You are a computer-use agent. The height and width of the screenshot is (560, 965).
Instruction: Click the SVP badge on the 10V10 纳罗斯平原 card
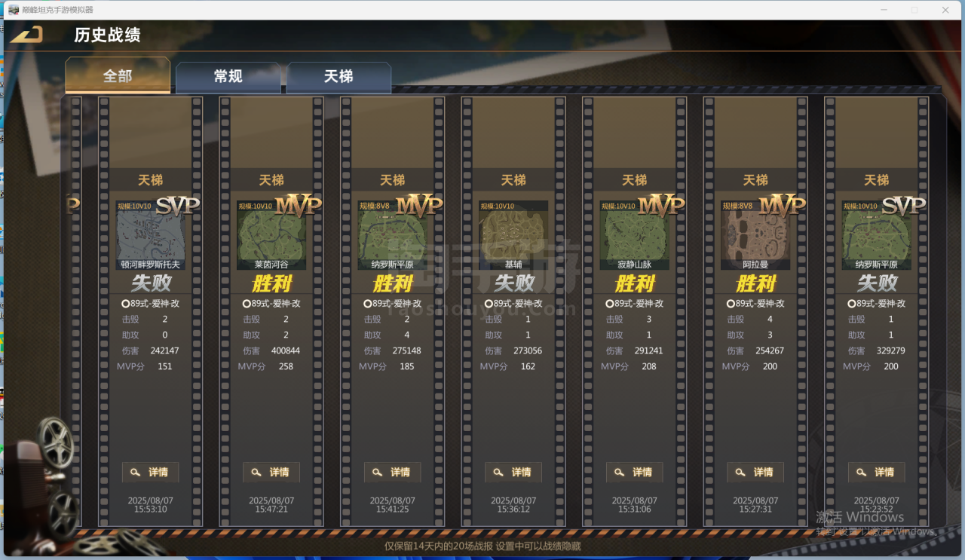[x=904, y=206]
